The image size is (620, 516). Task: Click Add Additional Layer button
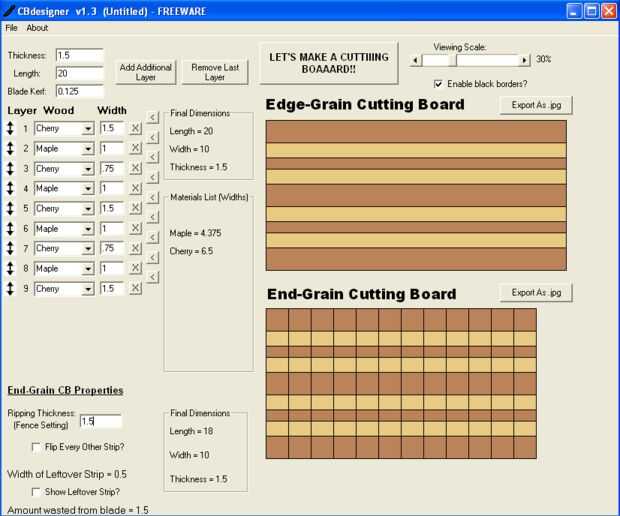[146, 72]
